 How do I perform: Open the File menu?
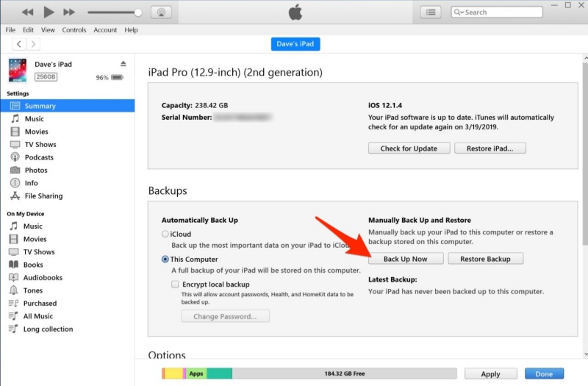pos(10,30)
